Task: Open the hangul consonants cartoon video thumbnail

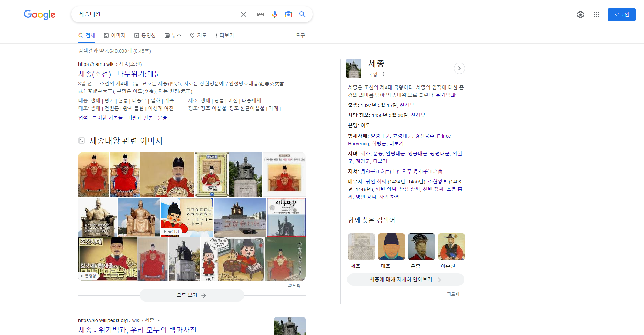Action: tap(187, 217)
